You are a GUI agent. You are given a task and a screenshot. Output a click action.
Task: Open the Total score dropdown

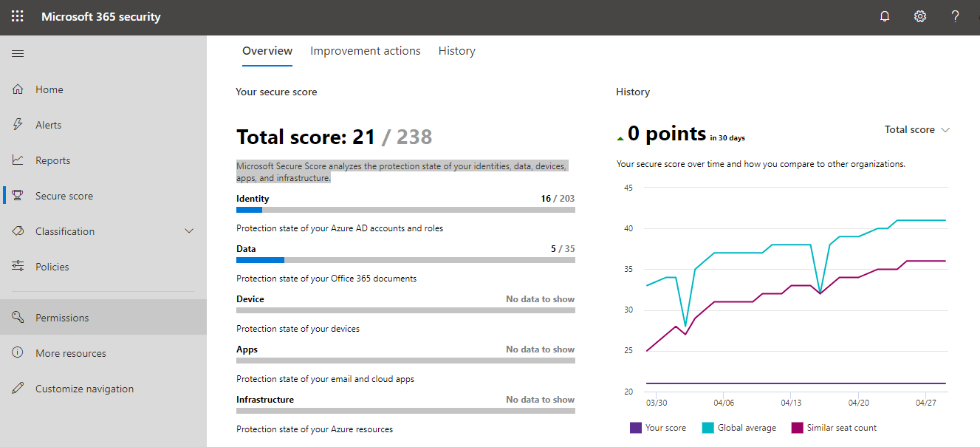(917, 129)
